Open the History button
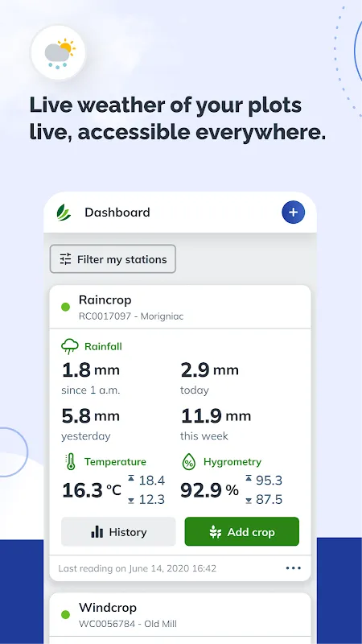 tap(118, 532)
